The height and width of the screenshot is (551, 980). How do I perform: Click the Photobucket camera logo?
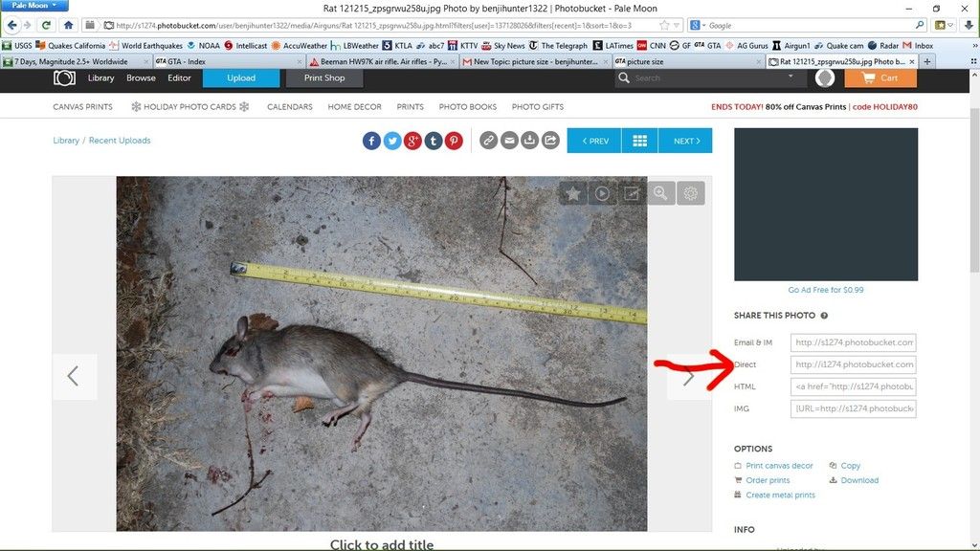pyautogui.click(x=64, y=78)
